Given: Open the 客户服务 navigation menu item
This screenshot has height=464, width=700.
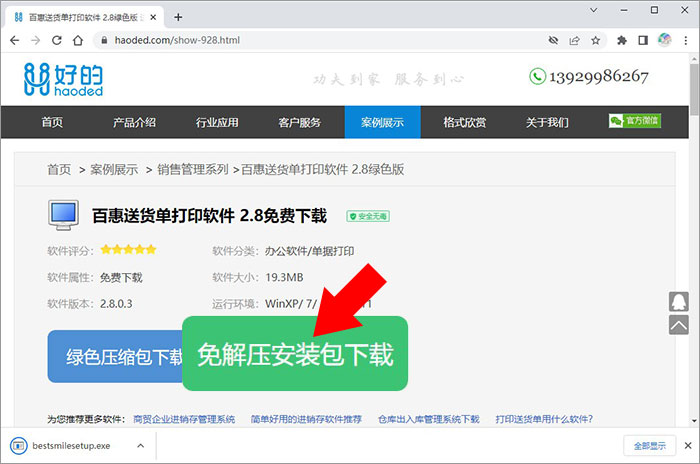Looking at the screenshot, I should tap(300, 122).
